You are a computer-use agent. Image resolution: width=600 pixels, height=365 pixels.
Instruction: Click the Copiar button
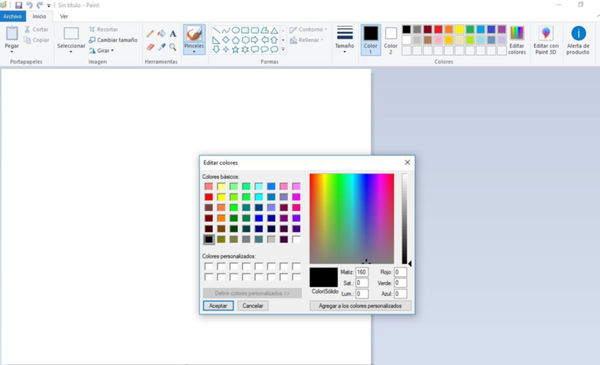point(36,40)
